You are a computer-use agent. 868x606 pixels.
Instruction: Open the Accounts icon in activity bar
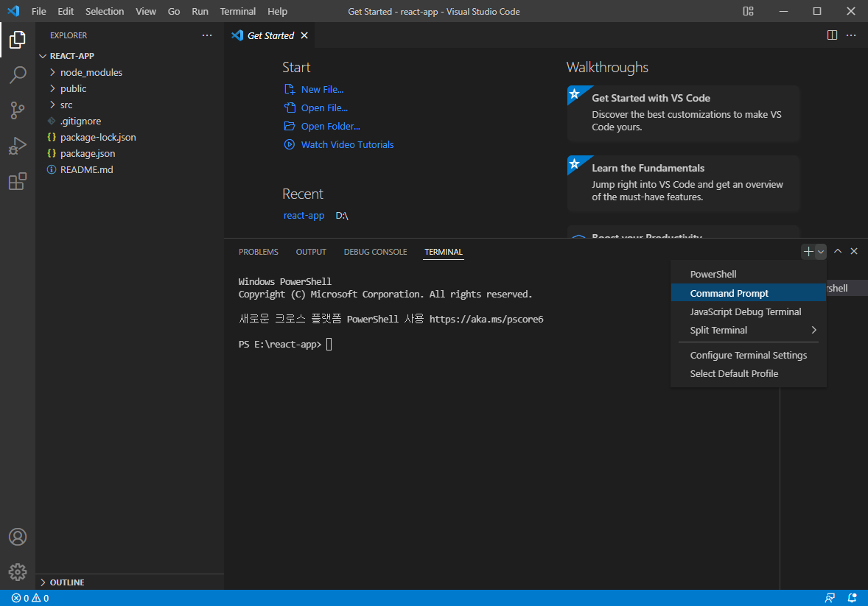click(x=17, y=537)
